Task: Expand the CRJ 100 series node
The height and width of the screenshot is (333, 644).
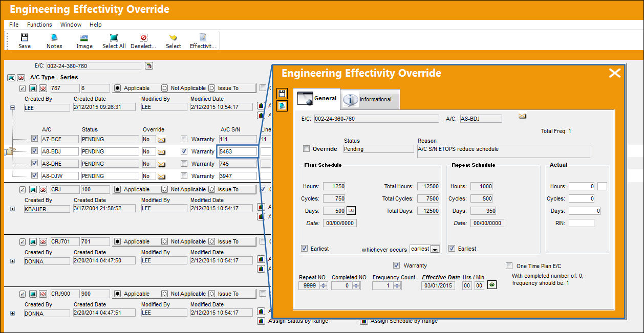Action: pos(12,209)
